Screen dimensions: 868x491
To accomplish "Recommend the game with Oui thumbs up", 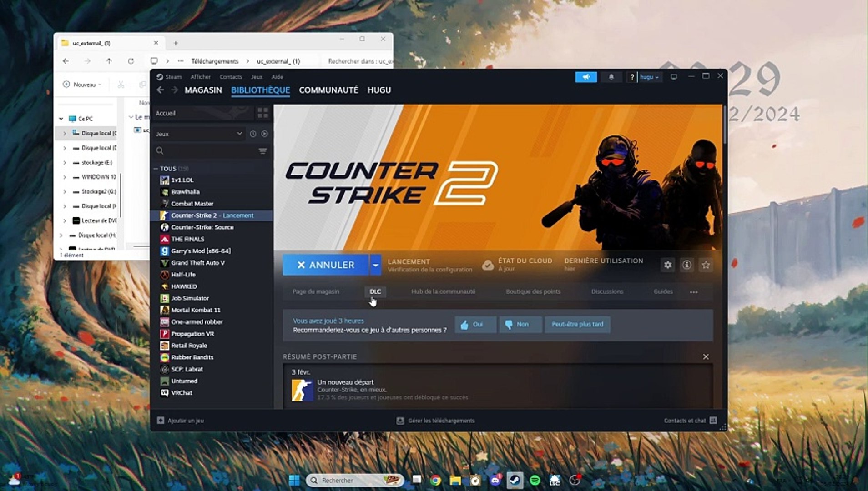I will click(475, 324).
